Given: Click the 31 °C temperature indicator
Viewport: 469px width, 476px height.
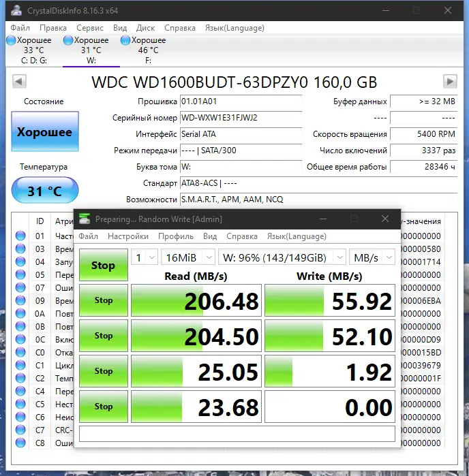Looking at the screenshot, I should pos(45,191).
